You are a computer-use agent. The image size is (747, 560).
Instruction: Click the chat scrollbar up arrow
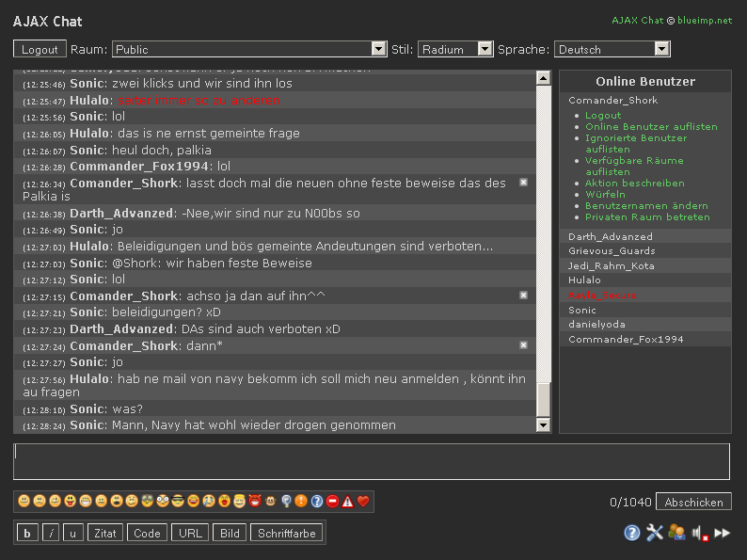[543, 78]
